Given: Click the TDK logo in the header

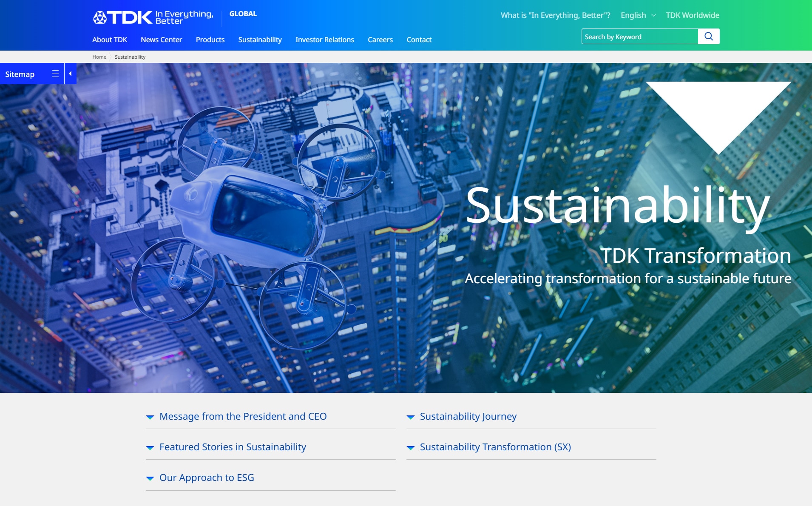Looking at the screenshot, I should click(x=122, y=17).
